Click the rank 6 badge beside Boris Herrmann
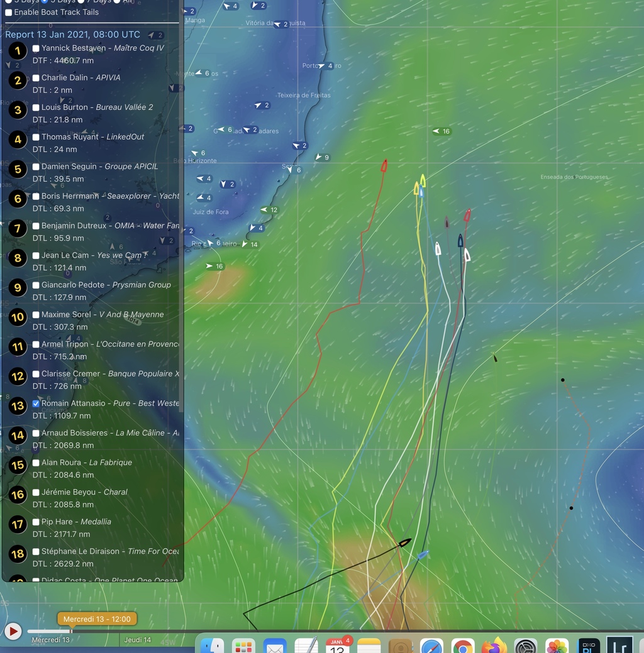Screen dimensions: 644x653 point(18,199)
